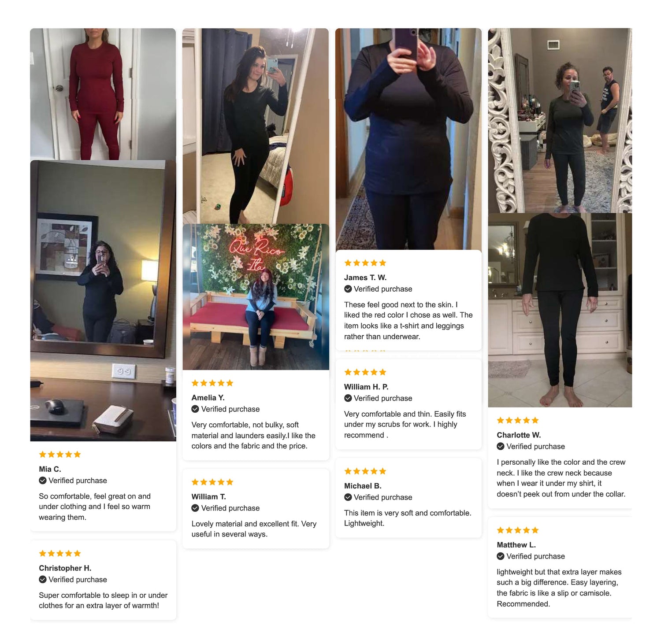The height and width of the screenshot is (644, 661).
Task: Click James T. W. review text
Action: tap(408, 320)
